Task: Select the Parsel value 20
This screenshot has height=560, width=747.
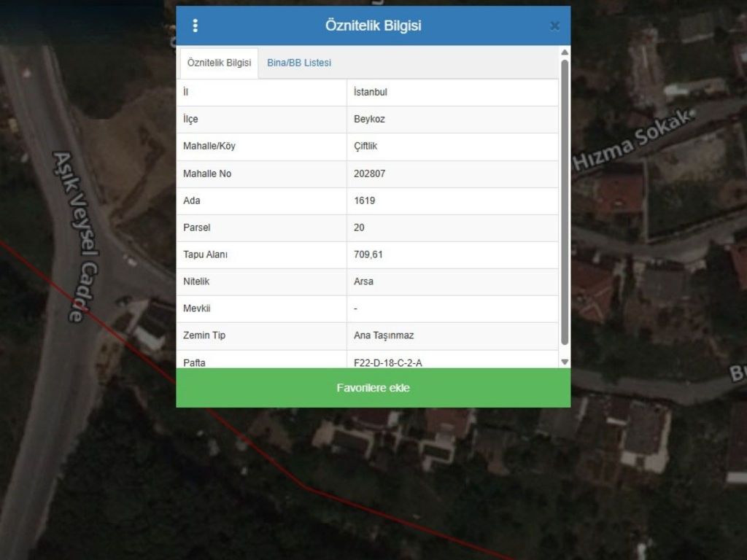Action: pyautogui.click(x=360, y=227)
